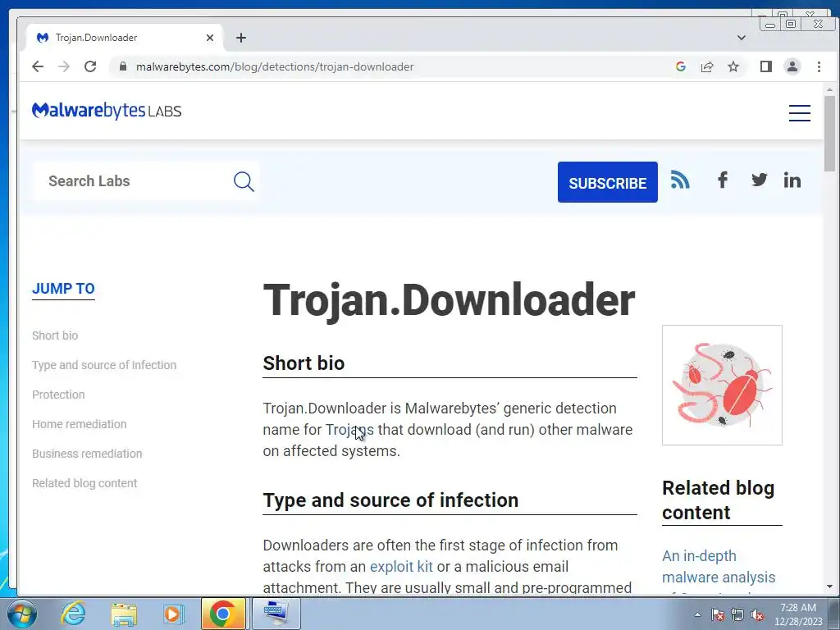Click the malware bugs illustration thumbnail
The image size is (840, 630).
[x=722, y=386]
